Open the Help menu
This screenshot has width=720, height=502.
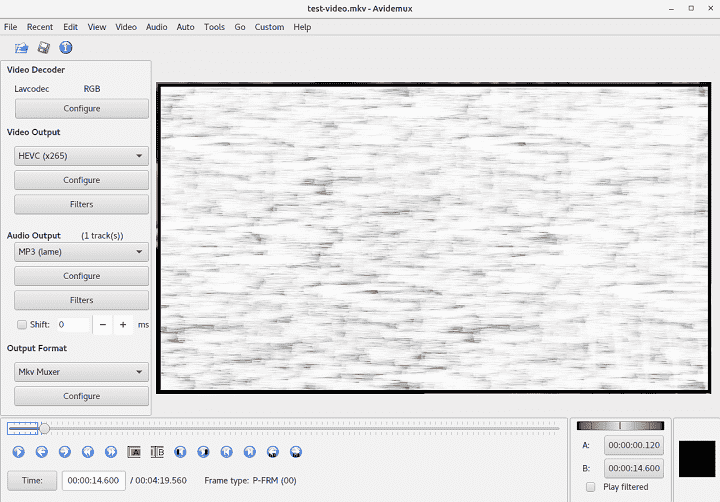302,27
